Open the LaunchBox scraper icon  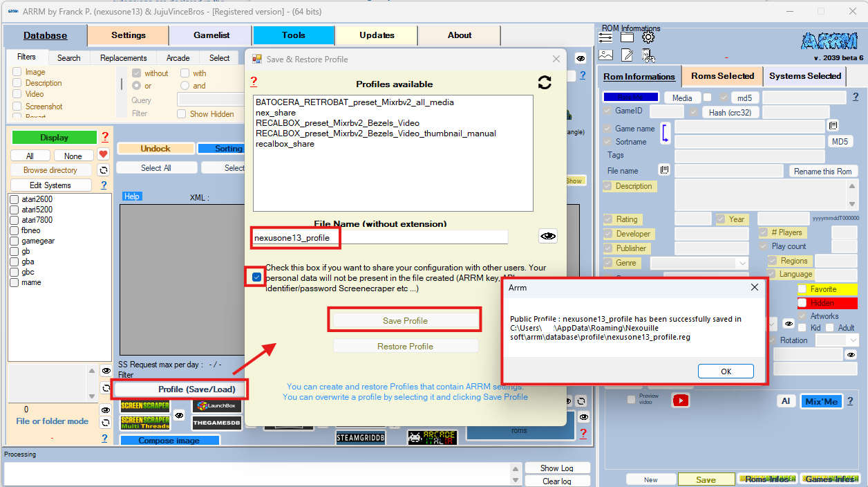[217, 405]
